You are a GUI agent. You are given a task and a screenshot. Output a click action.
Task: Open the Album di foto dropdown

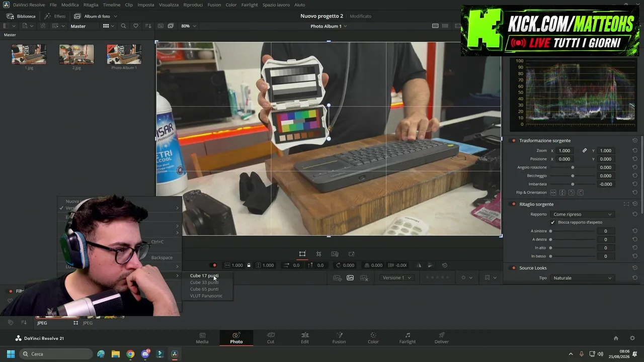click(97, 16)
